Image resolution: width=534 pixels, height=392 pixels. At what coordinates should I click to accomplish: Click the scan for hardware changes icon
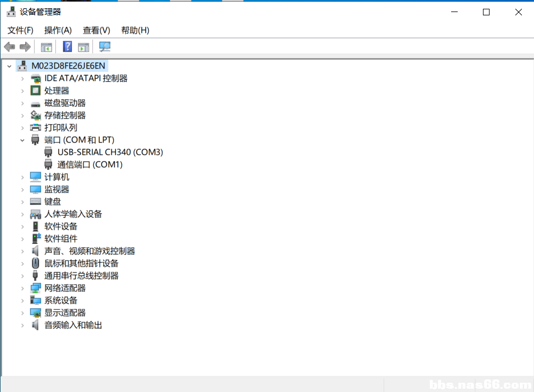(104, 47)
